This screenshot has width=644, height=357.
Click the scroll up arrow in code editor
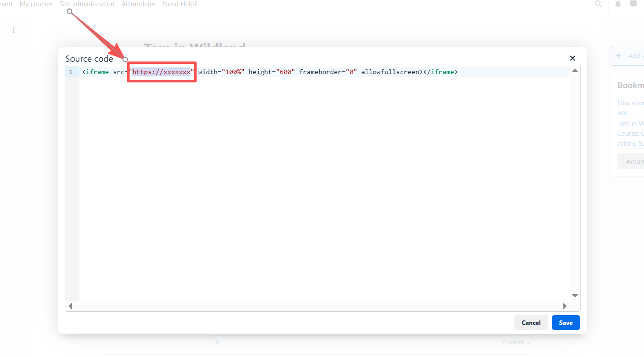(x=575, y=71)
